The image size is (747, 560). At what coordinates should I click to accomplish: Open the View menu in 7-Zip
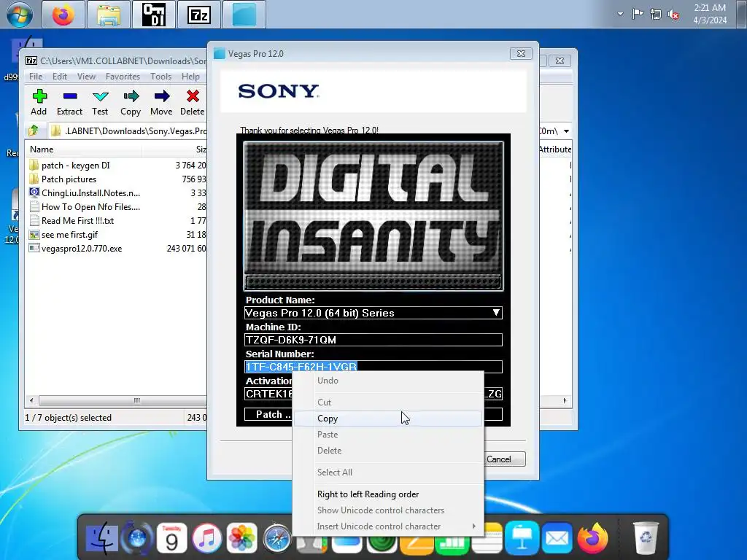[86, 76]
